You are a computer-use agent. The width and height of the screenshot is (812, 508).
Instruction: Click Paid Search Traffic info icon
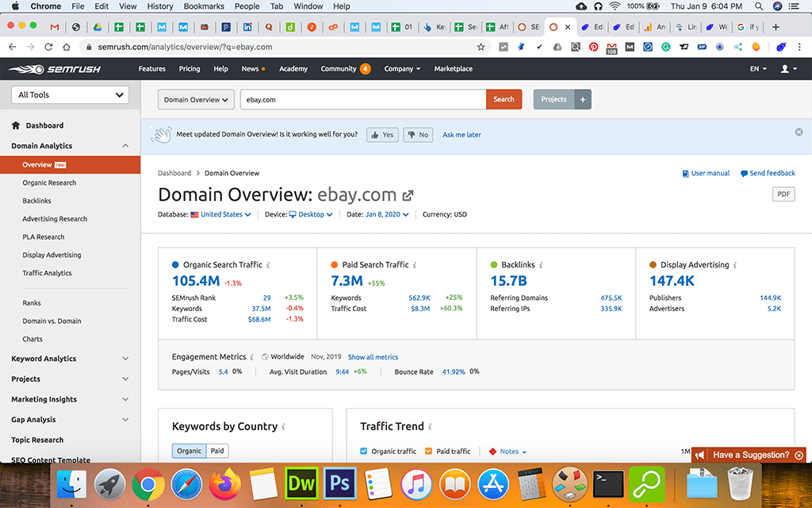coord(414,265)
